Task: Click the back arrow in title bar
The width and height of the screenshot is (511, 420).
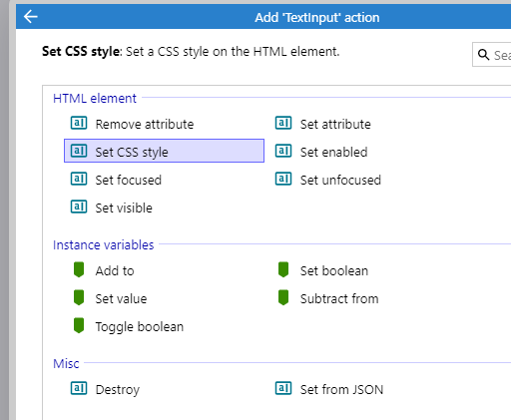Action: point(31,16)
